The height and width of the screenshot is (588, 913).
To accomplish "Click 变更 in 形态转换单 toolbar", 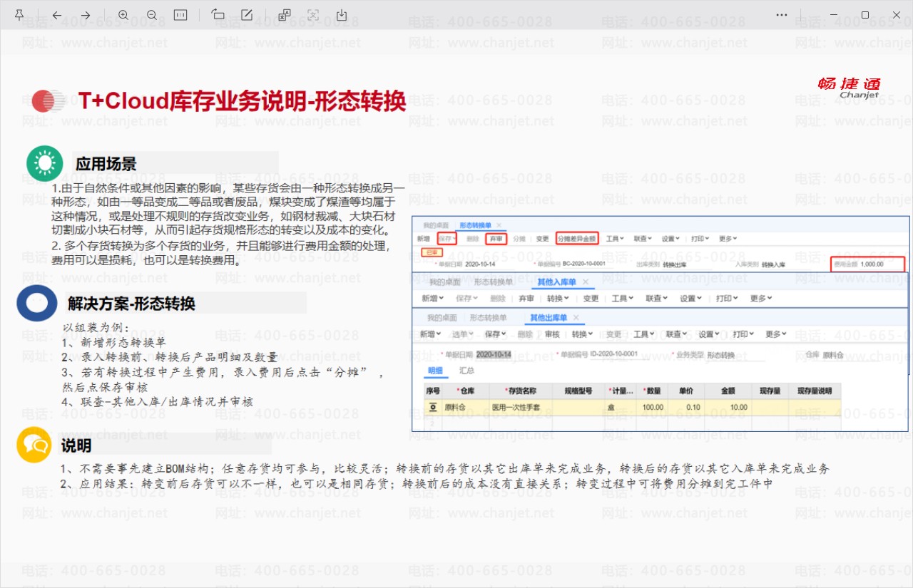I will pos(543,239).
